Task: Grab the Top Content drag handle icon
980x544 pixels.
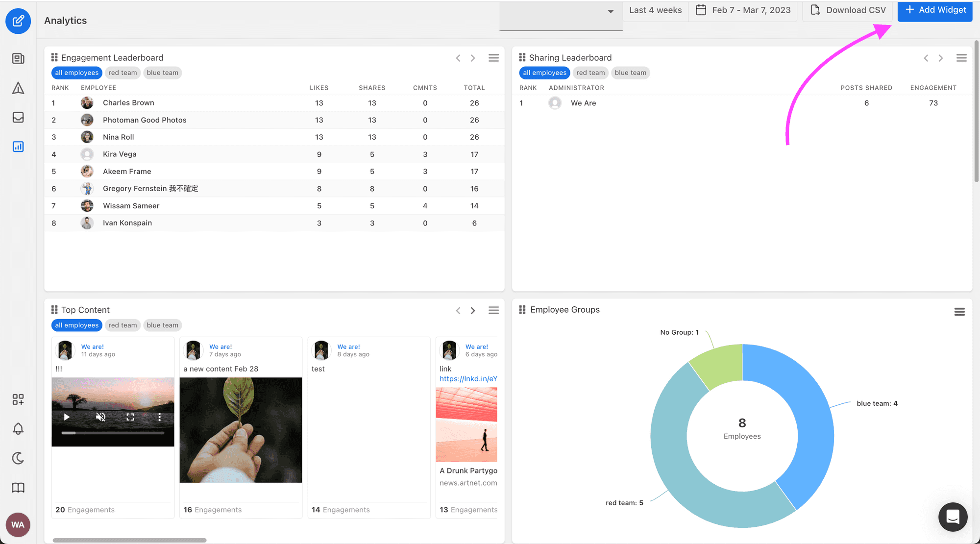Action: [x=54, y=310]
